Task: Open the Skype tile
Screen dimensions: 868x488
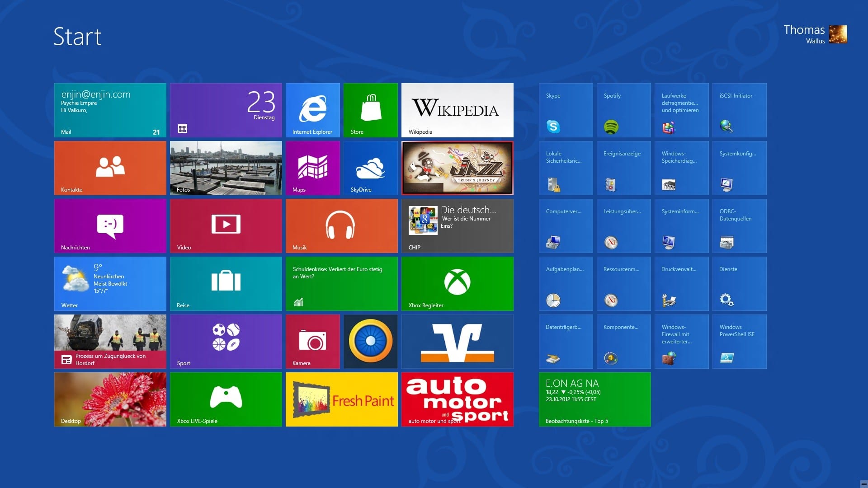Action: click(566, 110)
